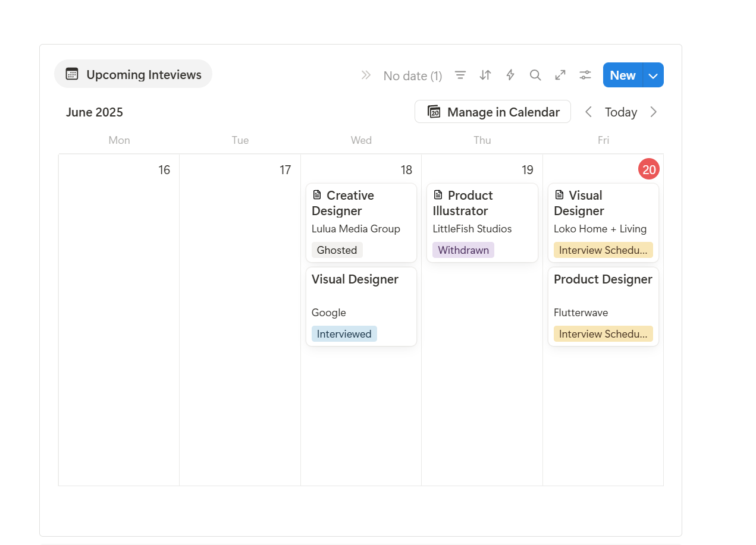Click page icon on Creative Designer card

317,195
